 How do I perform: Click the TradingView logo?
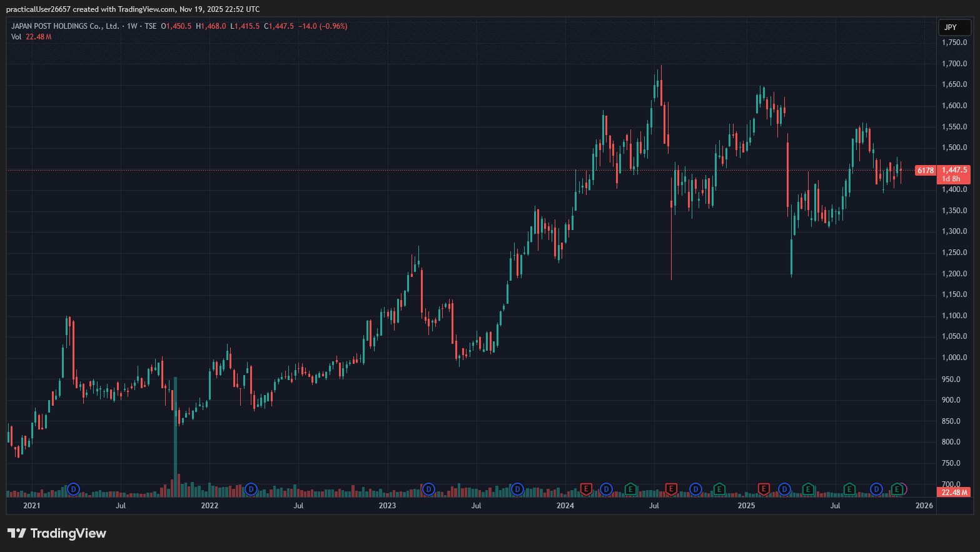coord(57,533)
